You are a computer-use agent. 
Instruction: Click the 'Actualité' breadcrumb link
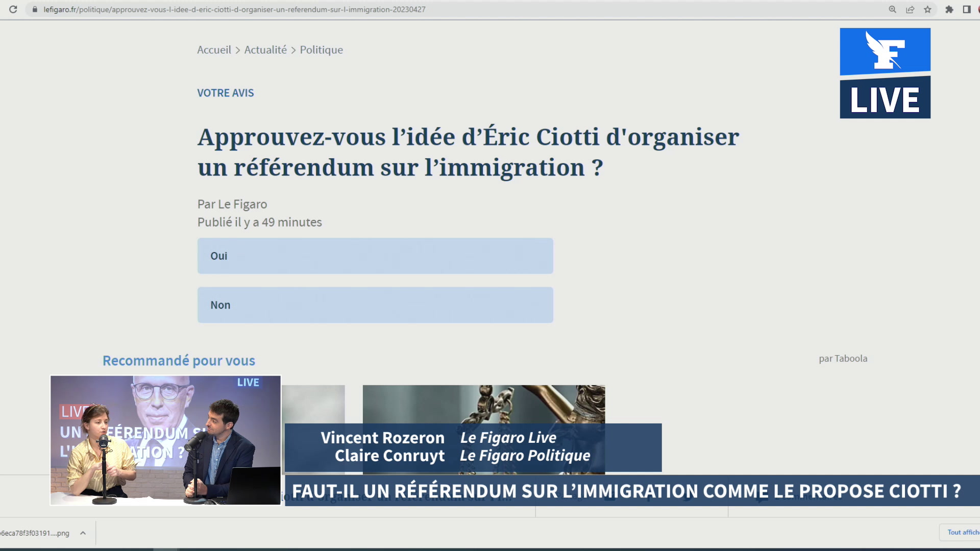[265, 49]
